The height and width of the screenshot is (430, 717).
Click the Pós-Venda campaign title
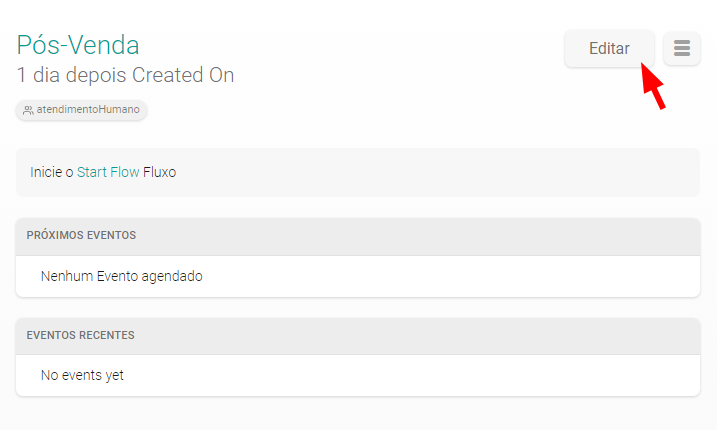pos(78,45)
